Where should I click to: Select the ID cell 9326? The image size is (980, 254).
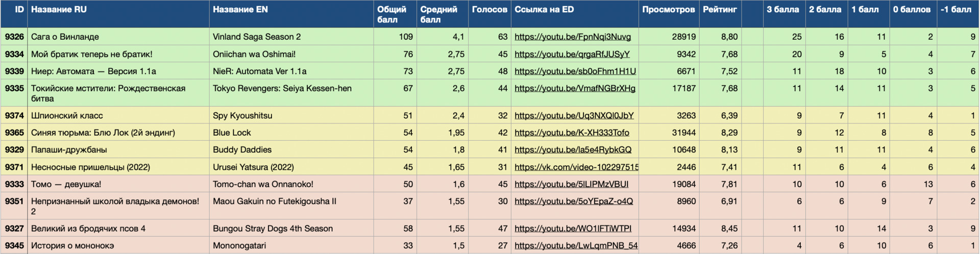(x=14, y=37)
